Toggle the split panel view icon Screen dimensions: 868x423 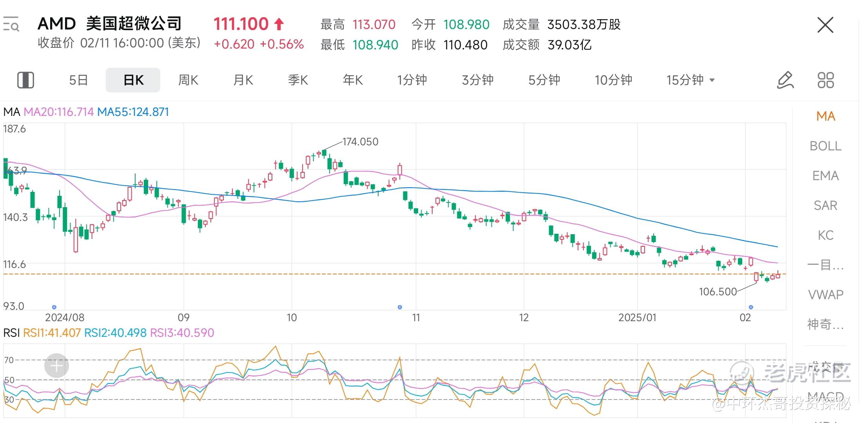26,80
